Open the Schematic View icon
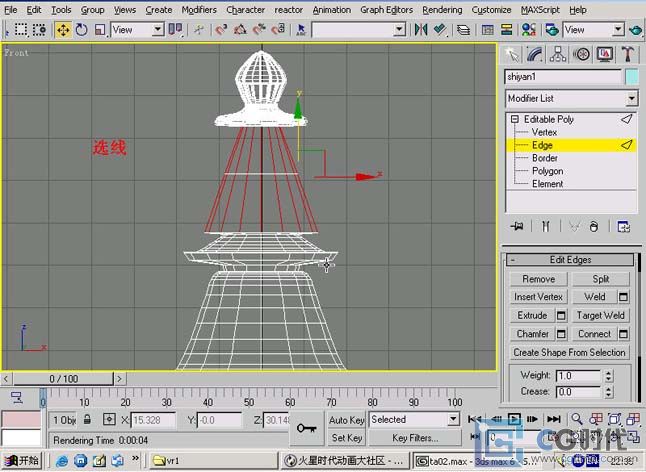This screenshot has width=646, height=472. click(506, 30)
